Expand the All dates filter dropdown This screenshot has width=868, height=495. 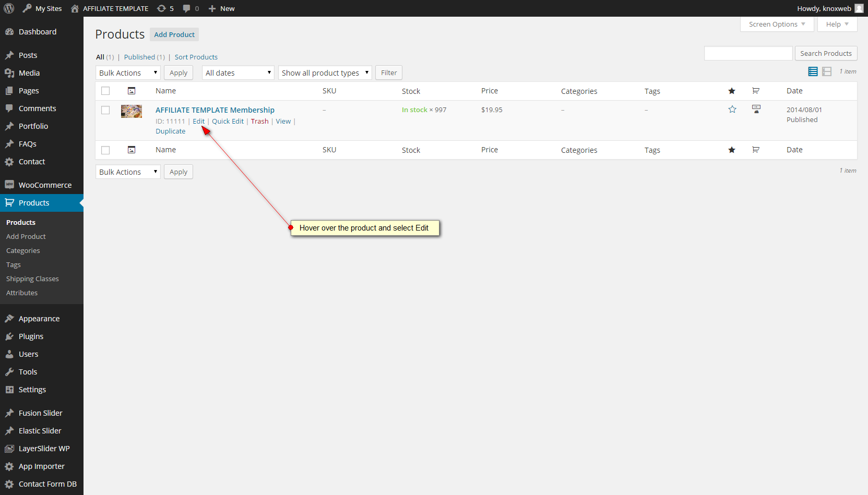pyautogui.click(x=238, y=73)
